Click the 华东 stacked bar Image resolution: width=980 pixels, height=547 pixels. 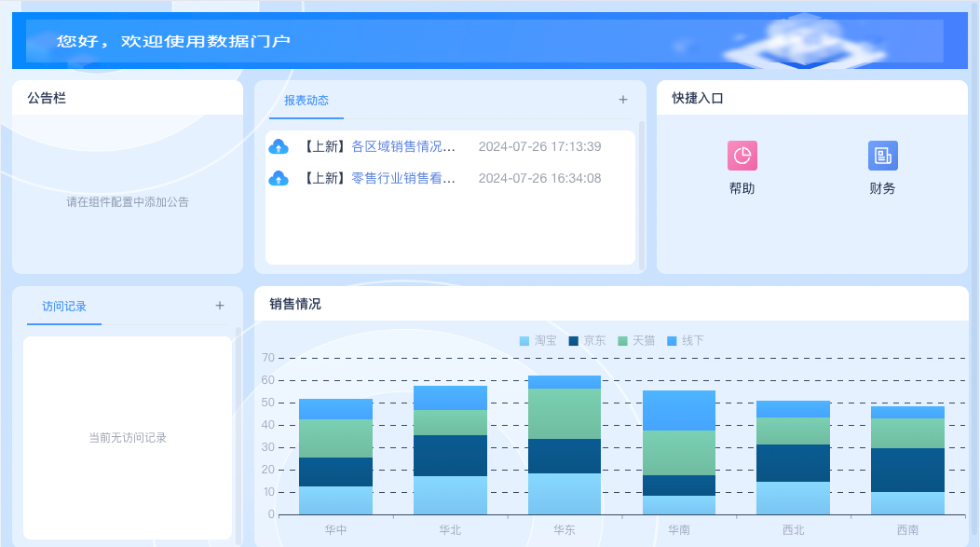[x=565, y=445]
